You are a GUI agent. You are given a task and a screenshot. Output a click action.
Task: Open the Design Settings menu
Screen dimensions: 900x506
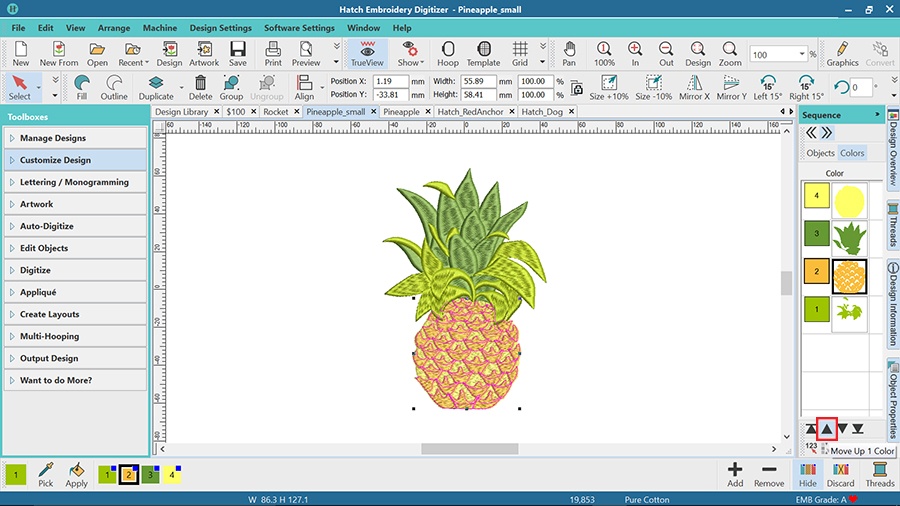[220, 28]
